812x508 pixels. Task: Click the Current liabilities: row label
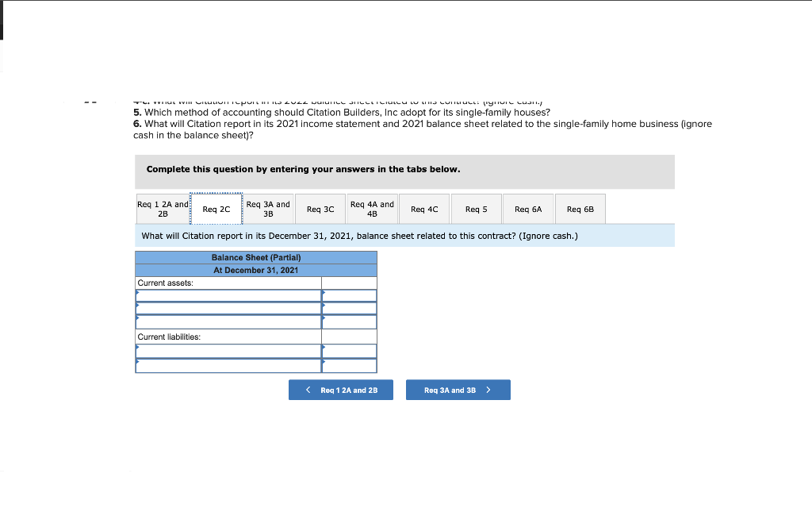coord(169,337)
